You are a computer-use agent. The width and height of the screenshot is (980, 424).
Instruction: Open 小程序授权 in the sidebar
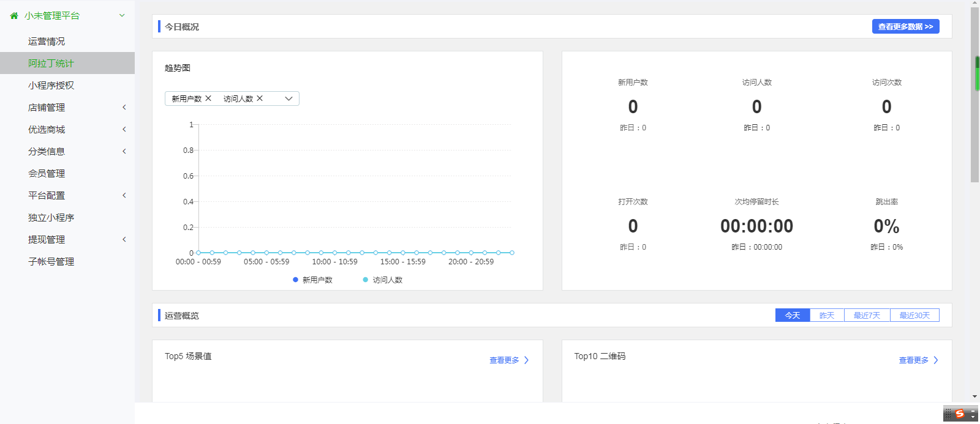click(x=51, y=86)
